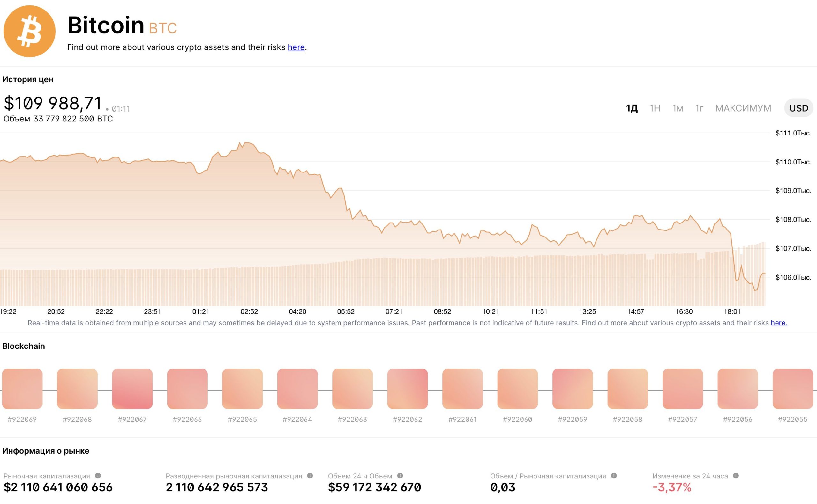Switch chart to 1Н range
Screen dimensions: 817x504
click(x=655, y=108)
